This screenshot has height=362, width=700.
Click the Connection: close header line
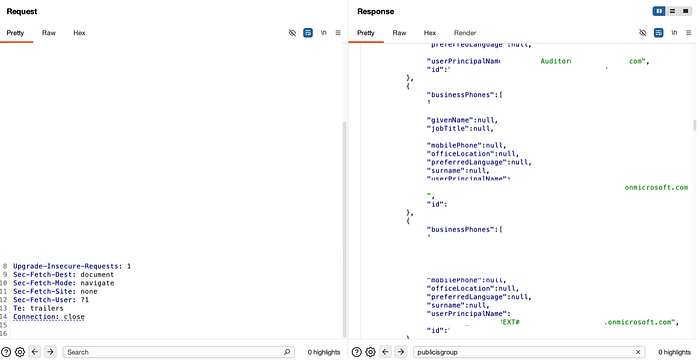click(x=49, y=316)
